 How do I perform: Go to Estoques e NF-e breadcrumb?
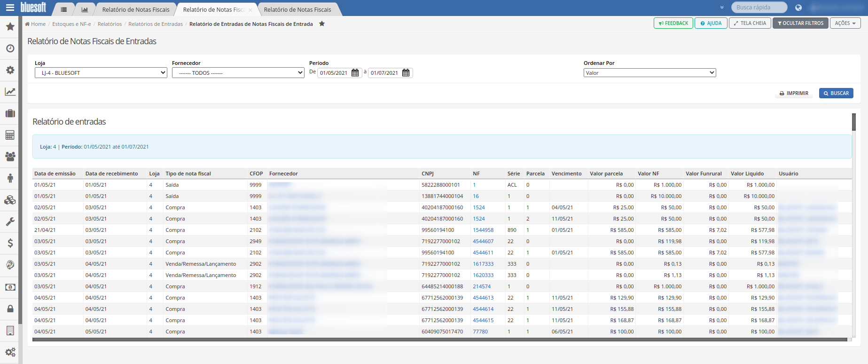71,24
